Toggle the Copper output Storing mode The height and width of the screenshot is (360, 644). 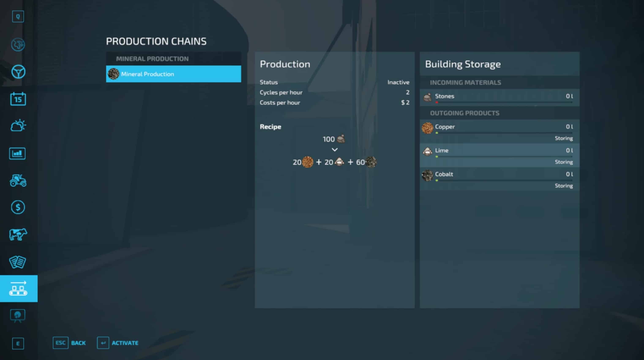[563, 138]
